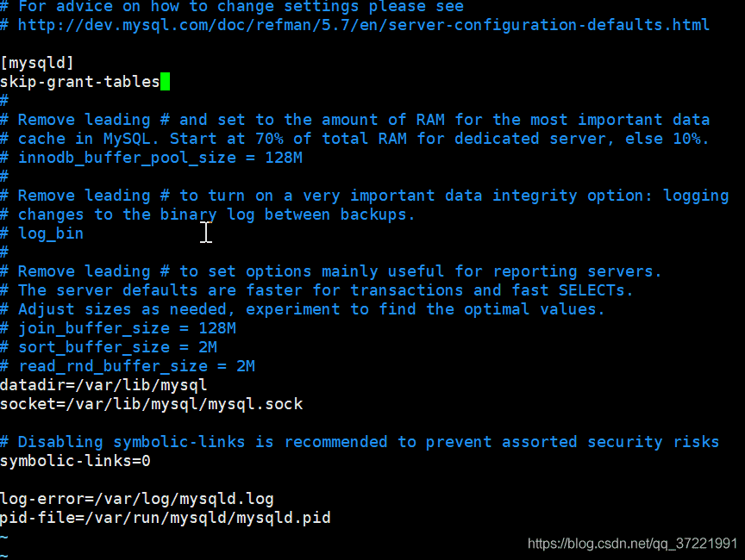The height and width of the screenshot is (560, 745).
Task: Click the sort_buffer_size = 2M line
Action: (x=109, y=347)
